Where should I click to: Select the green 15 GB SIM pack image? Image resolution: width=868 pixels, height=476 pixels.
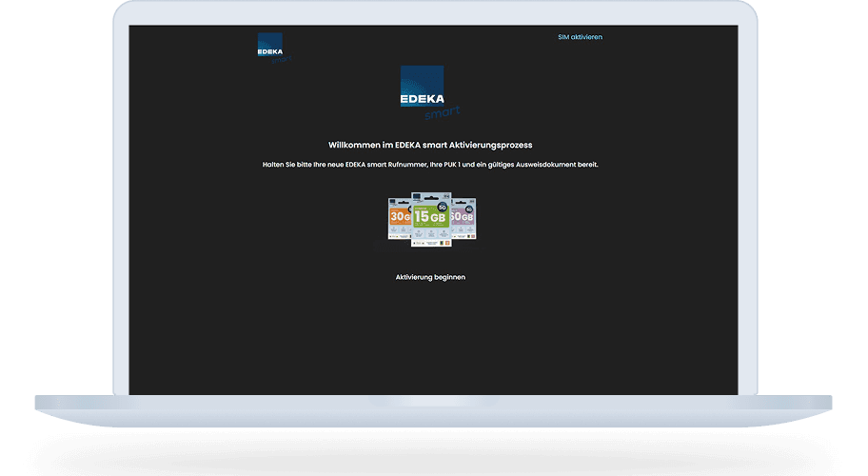click(x=431, y=219)
